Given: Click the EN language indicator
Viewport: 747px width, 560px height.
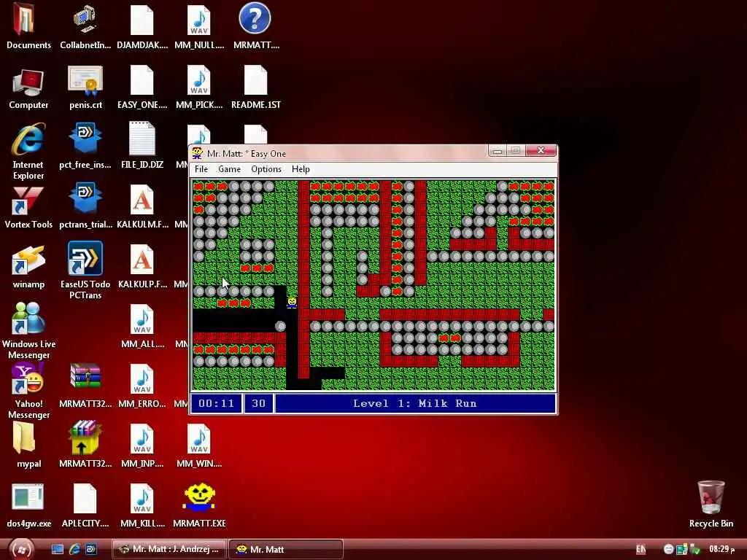Looking at the screenshot, I should (x=640, y=550).
